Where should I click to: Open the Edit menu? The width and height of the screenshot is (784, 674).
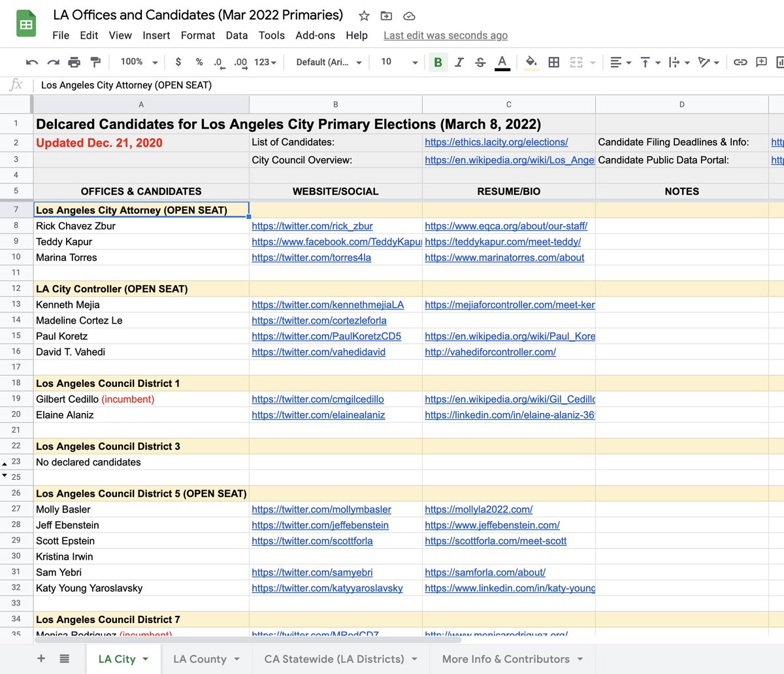coord(89,35)
